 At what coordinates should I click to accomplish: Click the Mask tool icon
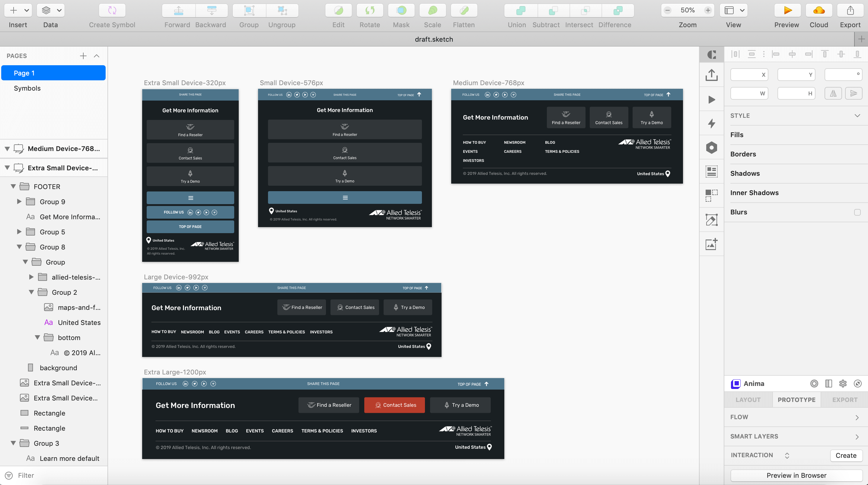[x=401, y=11]
